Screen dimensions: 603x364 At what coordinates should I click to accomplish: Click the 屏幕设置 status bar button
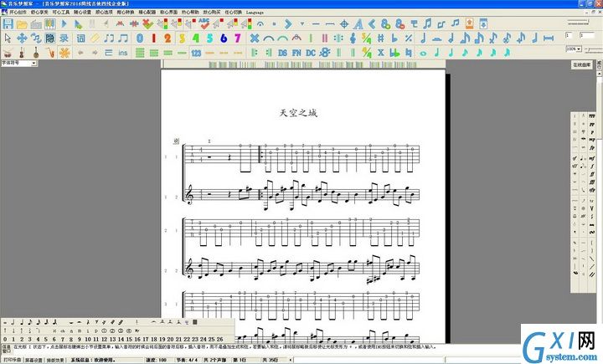coord(33,360)
